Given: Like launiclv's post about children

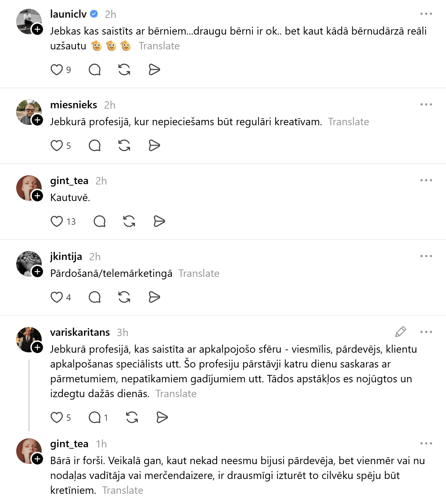Looking at the screenshot, I should pos(57,70).
